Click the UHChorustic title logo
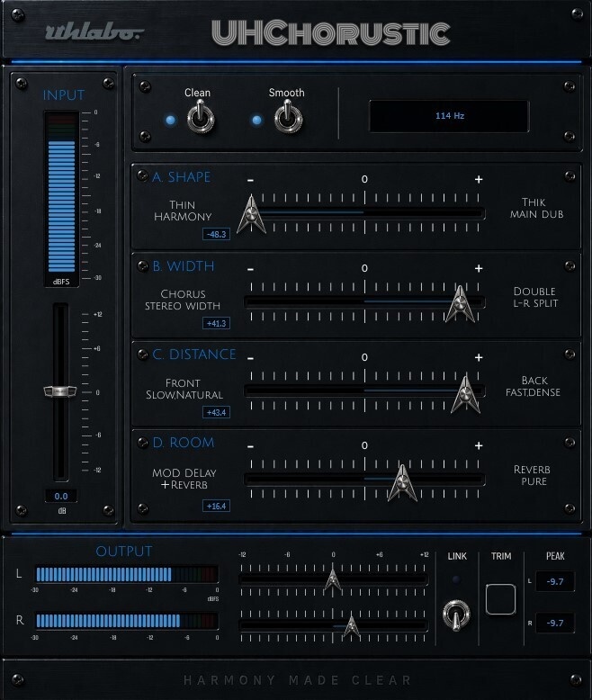592x700 pixels. pyautogui.click(x=331, y=33)
